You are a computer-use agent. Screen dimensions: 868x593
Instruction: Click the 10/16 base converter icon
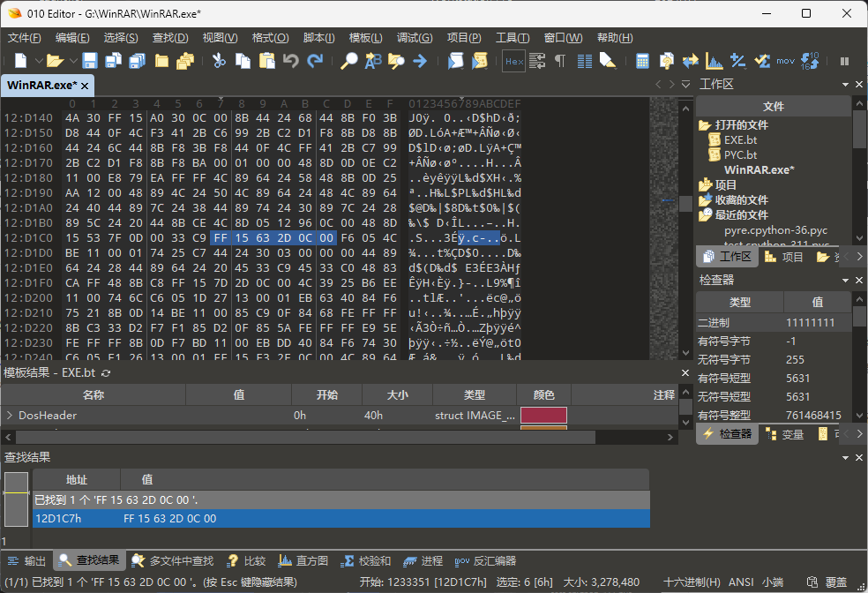[x=810, y=60]
